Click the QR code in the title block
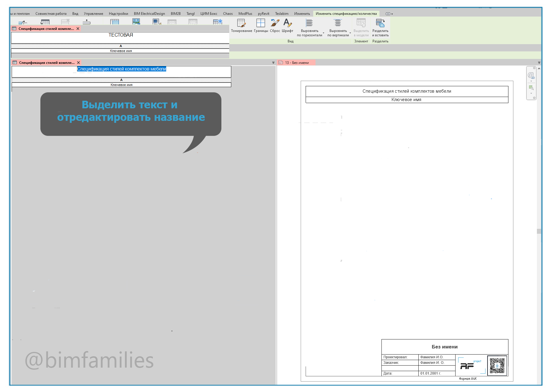 [x=497, y=365]
